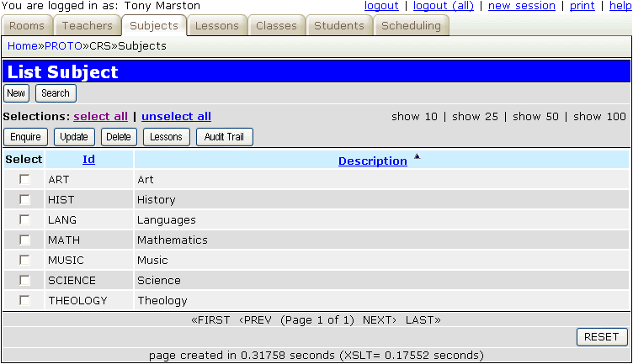
Task: Tick the checkbox for the ART row
Action: [25, 179]
